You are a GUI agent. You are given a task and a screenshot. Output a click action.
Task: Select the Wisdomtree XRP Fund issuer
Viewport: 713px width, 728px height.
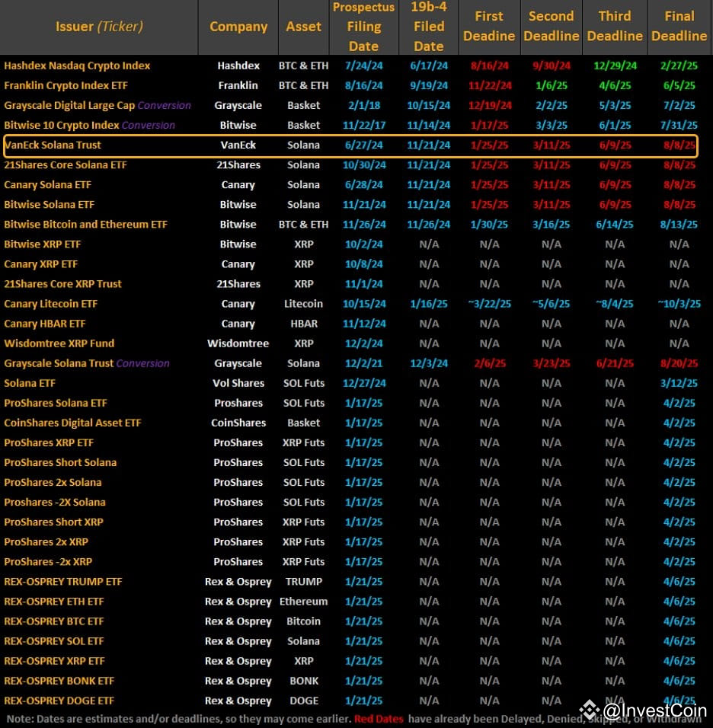click(x=59, y=343)
